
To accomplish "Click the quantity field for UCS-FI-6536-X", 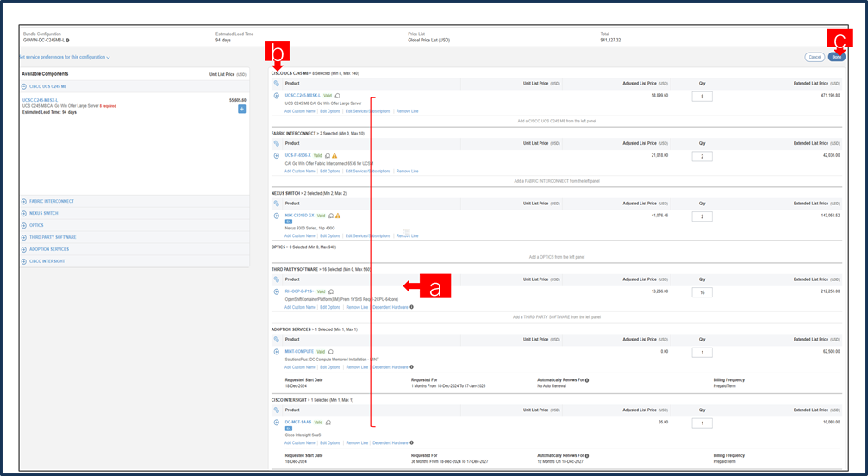I will click(x=702, y=157).
